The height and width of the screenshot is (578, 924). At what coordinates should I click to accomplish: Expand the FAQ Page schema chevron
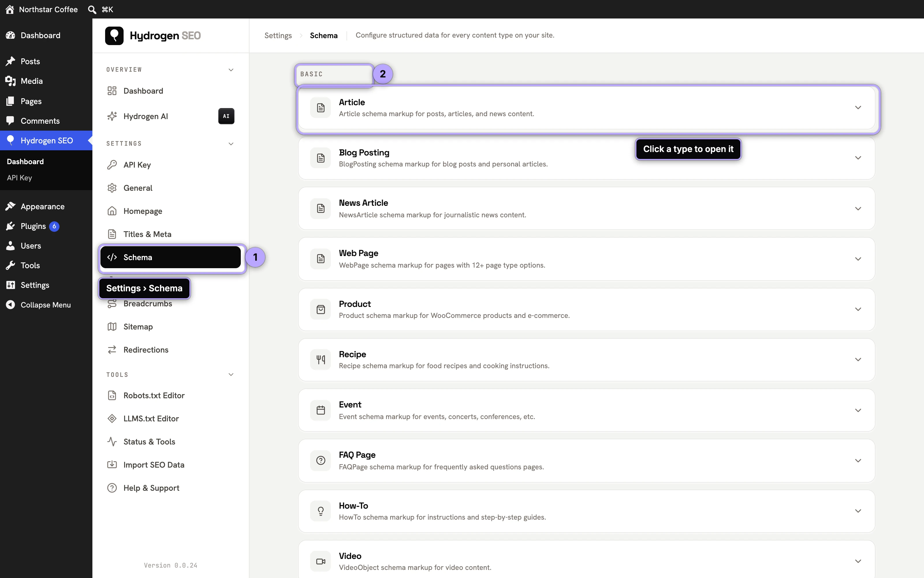(858, 460)
